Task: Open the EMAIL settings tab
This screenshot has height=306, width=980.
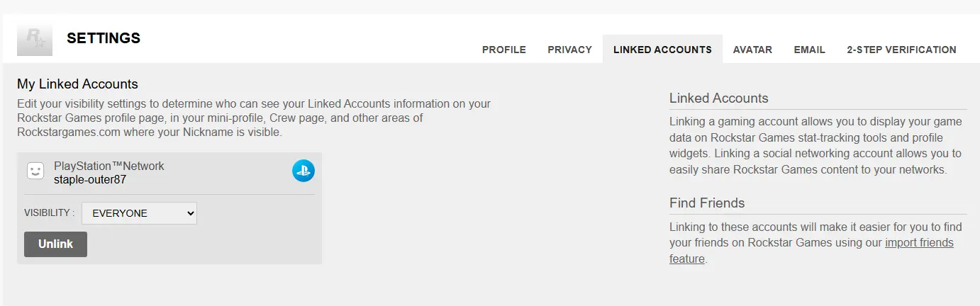Action: (x=809, y=50)
